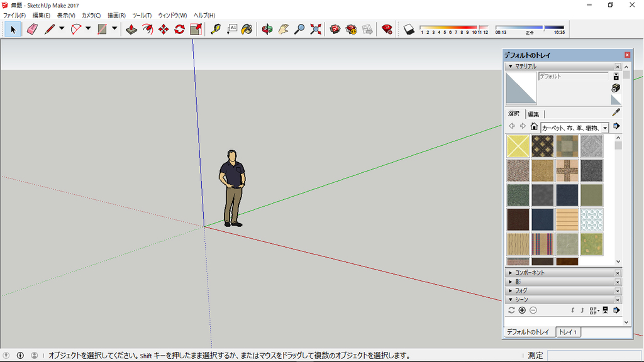Close the フォグ panel
Image resolution: width=644 pixels, height=362 pixels.
click(x=618, y=291)
